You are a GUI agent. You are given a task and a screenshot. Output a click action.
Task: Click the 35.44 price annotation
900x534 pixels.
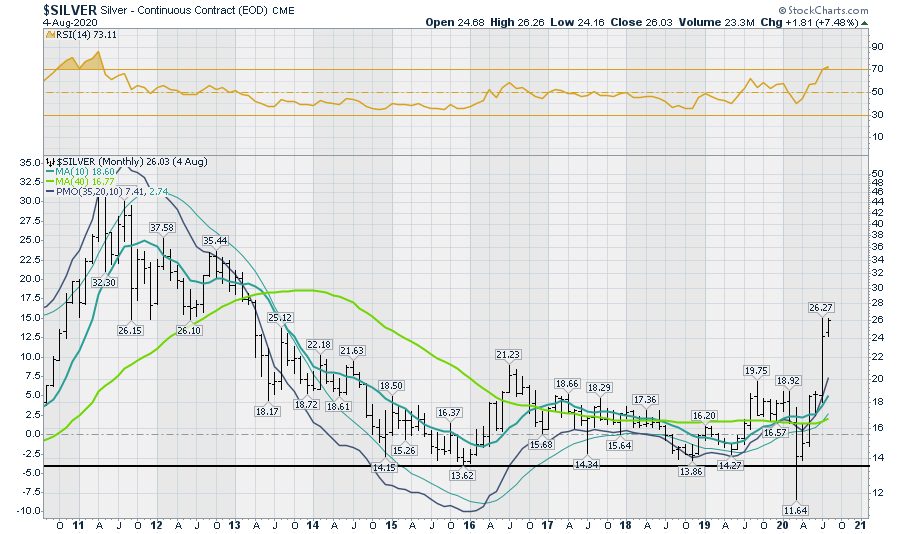click(215, 241)
